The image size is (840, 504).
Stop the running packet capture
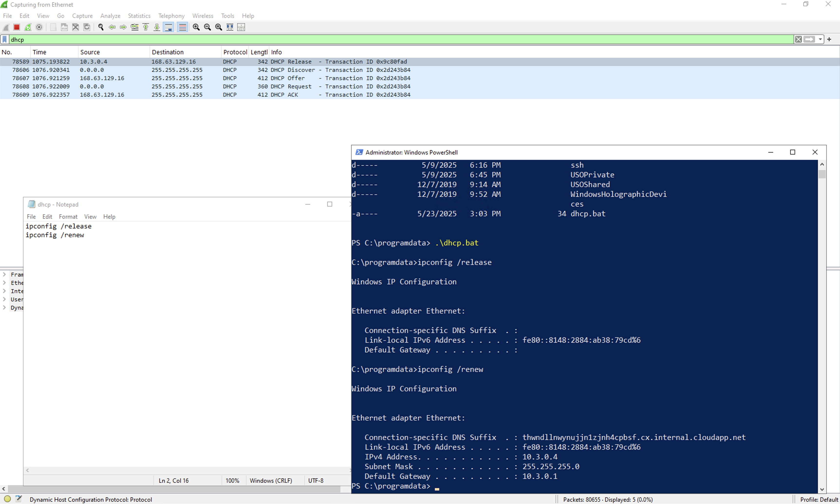coord(16,27)
